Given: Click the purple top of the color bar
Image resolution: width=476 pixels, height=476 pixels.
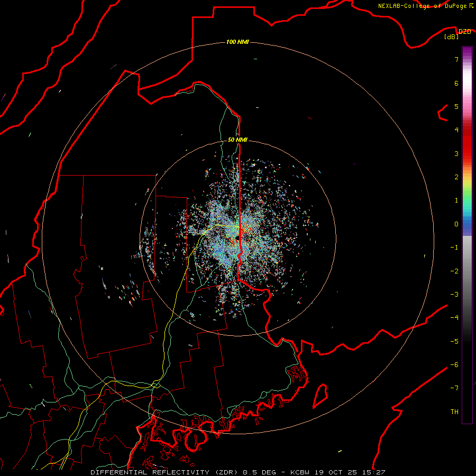Looking at the screenshot, I should (467, 52).
